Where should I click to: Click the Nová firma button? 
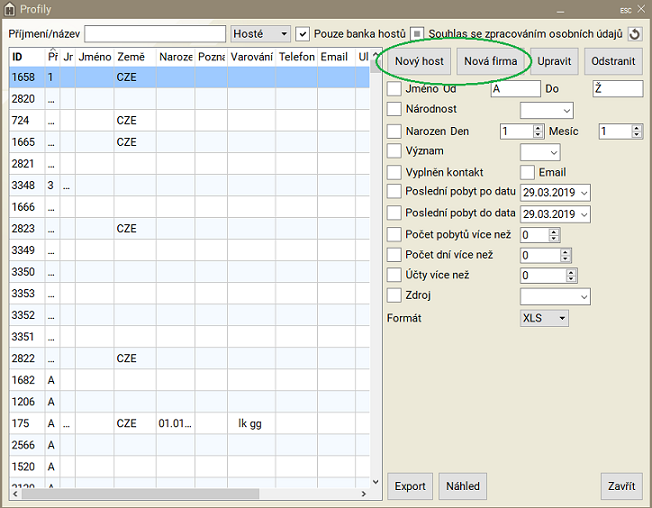pyautogui.click(x=490, y=61)
